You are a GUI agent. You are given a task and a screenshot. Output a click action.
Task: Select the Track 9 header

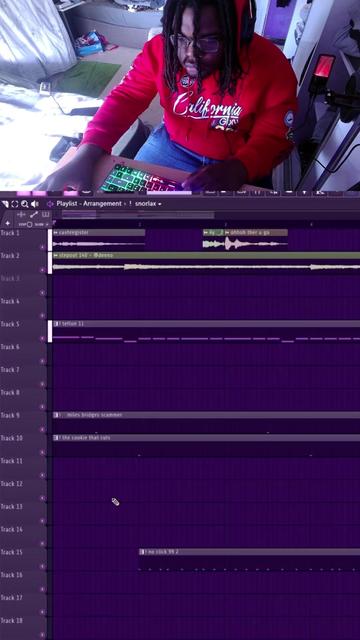[x=23, y=422]
